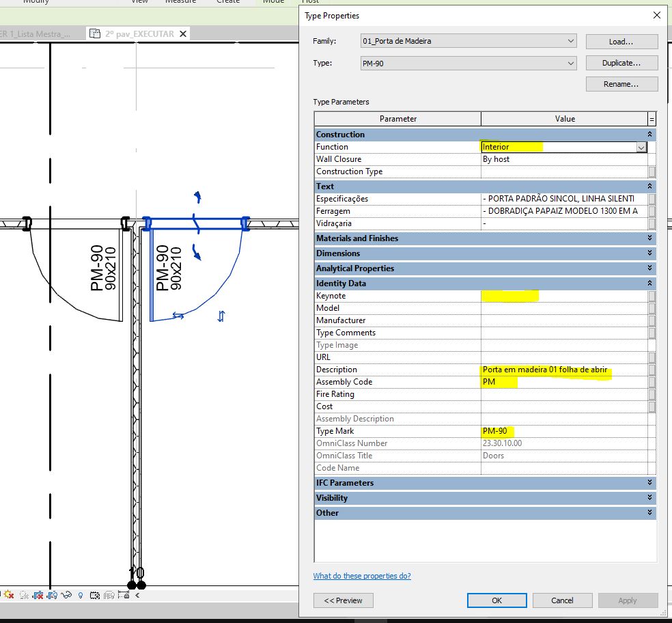This screenshot has height=623, width=672.
Task: Click vertical flip arrows right of door swing
Action: click(221, 316)
